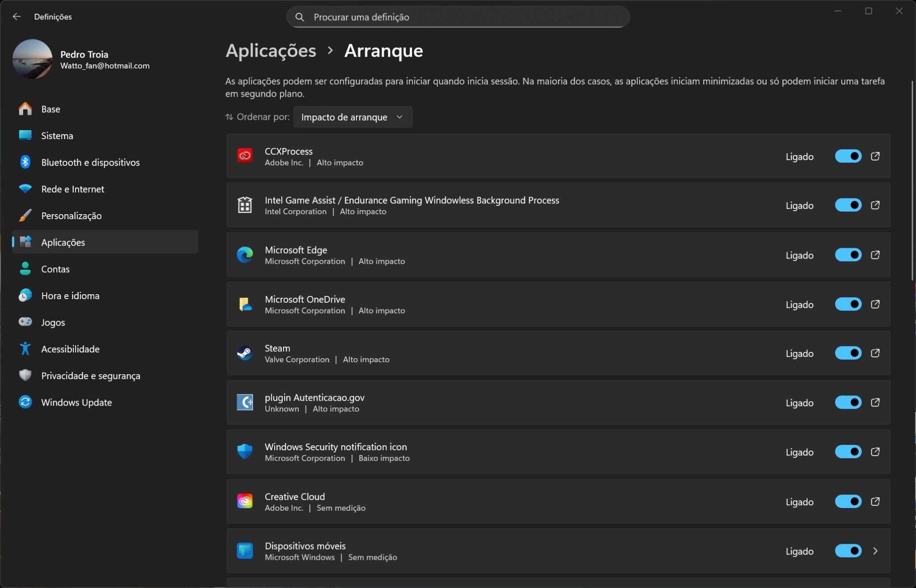The image size is (916, 588).
Task: Turn off Steam startup toggle
Action: 848,353
